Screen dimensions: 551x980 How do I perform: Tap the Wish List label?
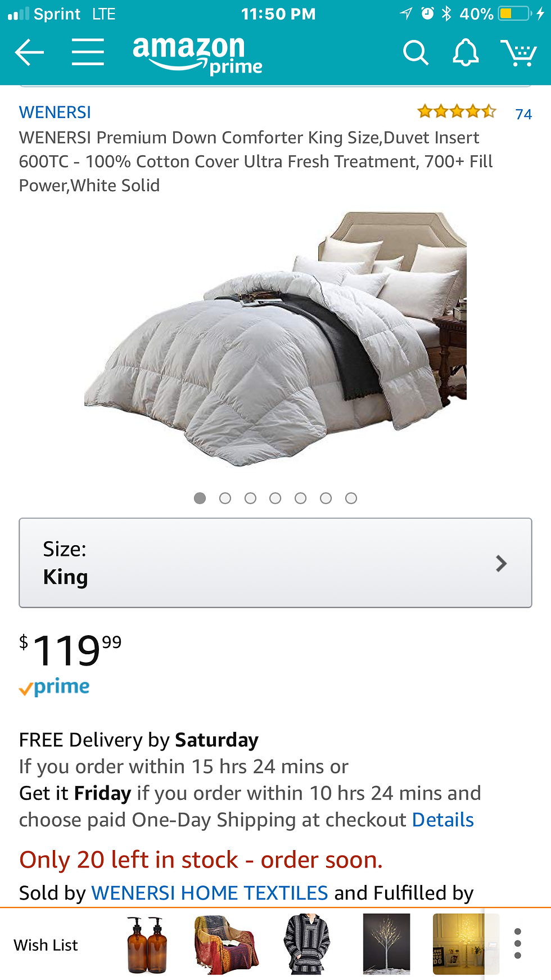coord(46,945)
